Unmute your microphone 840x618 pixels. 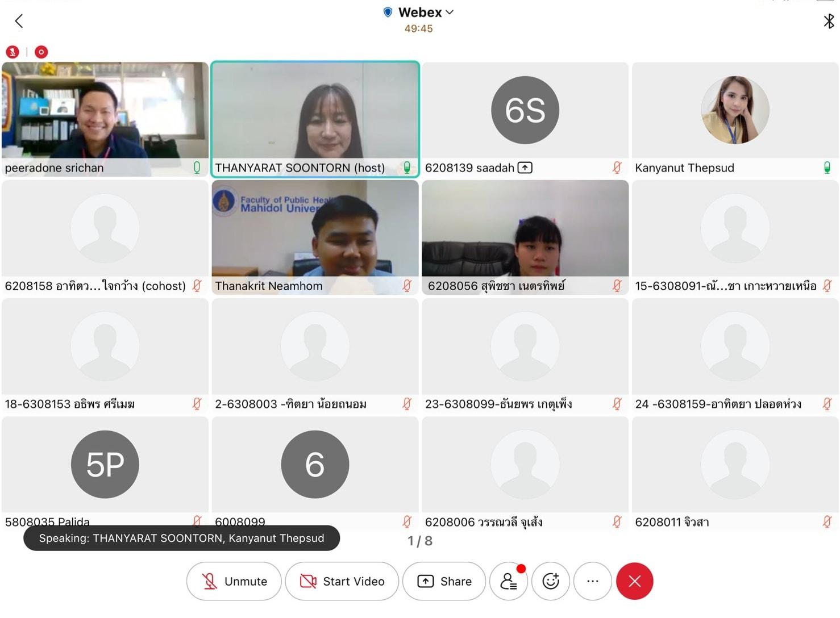point(234,581)
